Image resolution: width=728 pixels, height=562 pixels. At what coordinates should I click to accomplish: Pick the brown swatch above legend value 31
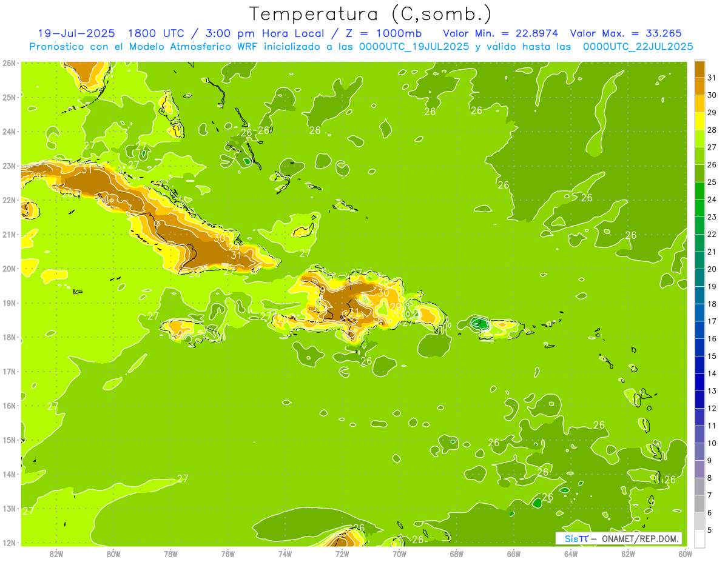tap(699, 69)
